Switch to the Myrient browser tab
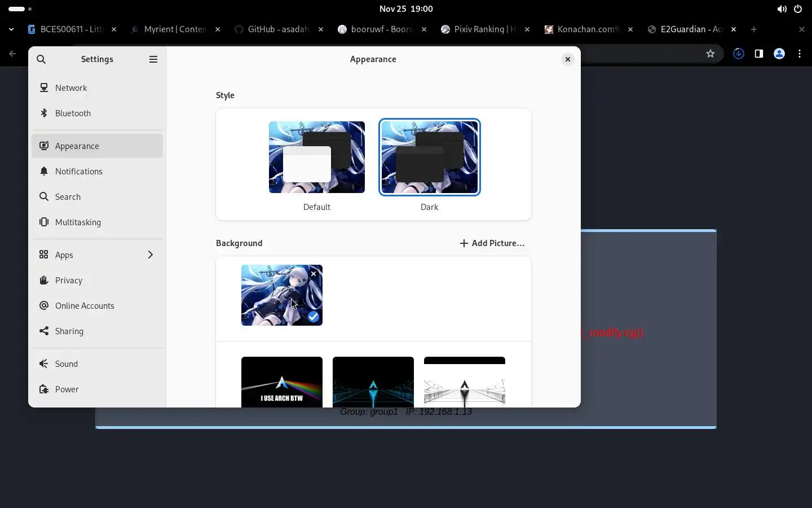The width and height of the screenshot is (812, 508). [175, 29]
